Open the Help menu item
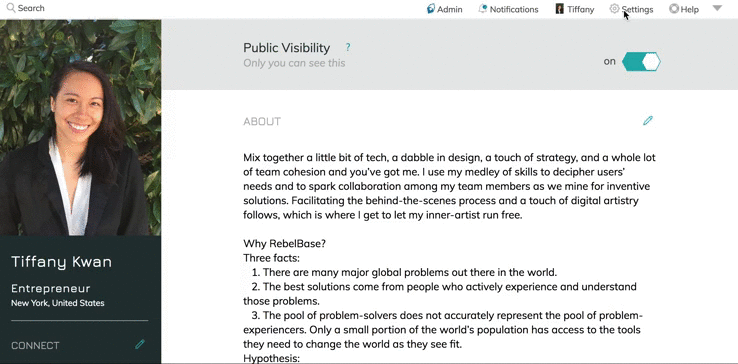Screen dimensions: 738x364 point(684,9)
